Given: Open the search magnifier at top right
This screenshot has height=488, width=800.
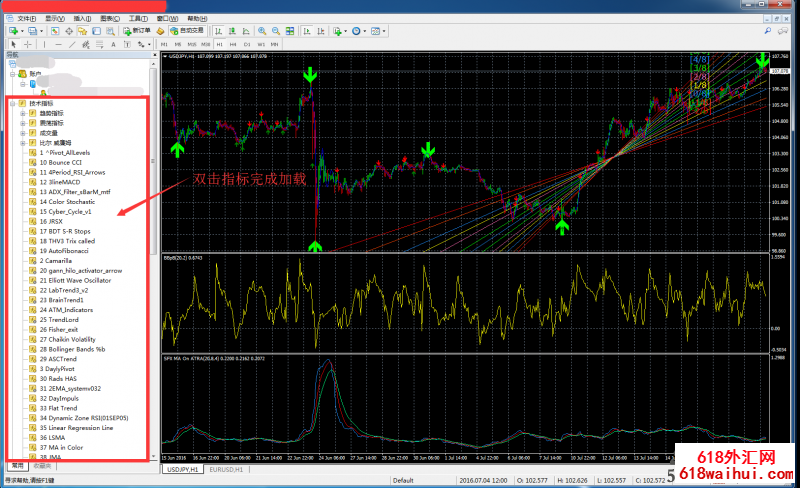Looking at the screenshot, I should click(767, 31).
